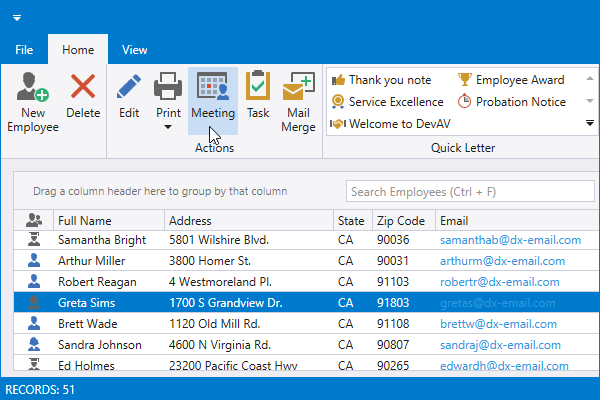Screen dimensions: 600x400
Task: Expand the Quick Letter gallery
Action: point(590,123)
